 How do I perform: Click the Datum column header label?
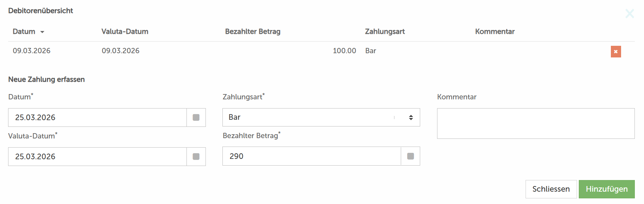pyautogui.click(x=24, y=32)
